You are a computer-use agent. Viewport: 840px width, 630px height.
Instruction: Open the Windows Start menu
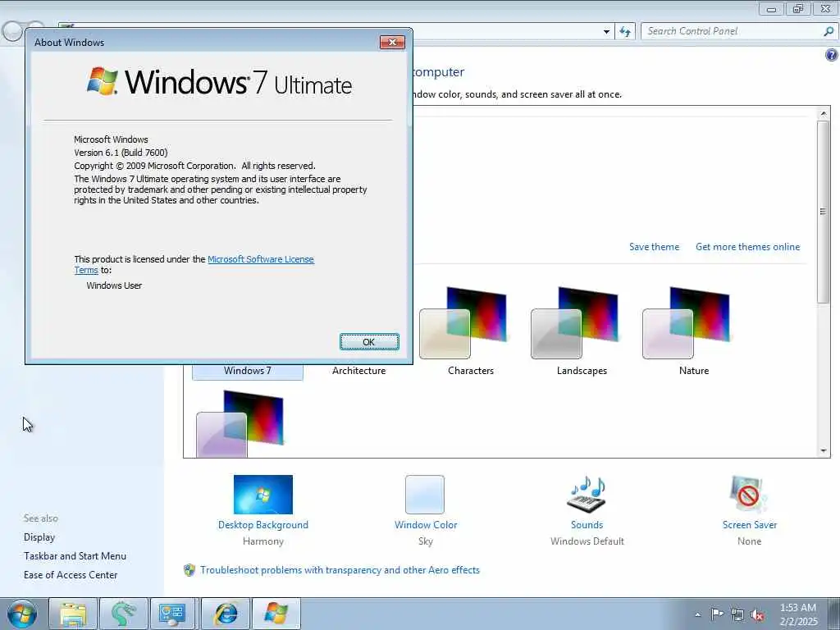(21, 614)
